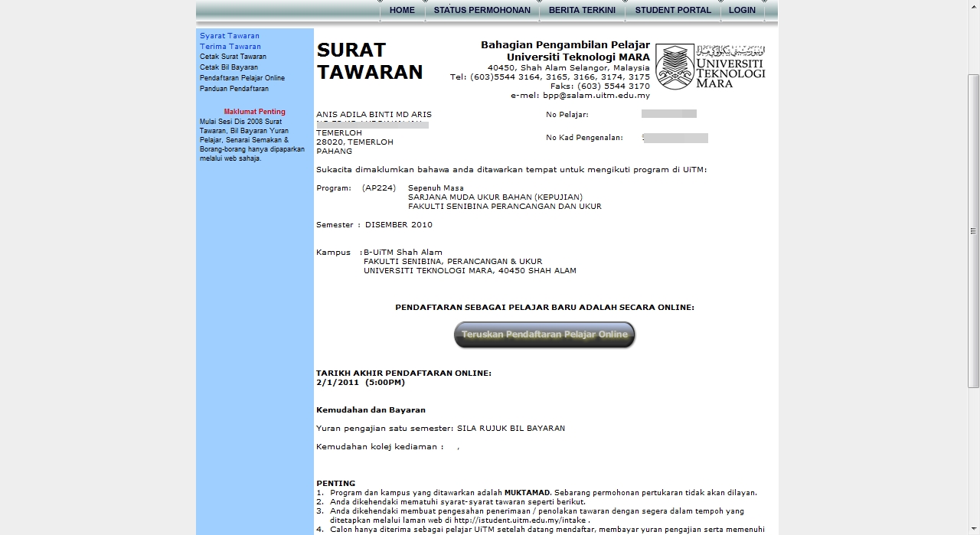Click the No Kad Pengenalan label

tap(584, 138)
